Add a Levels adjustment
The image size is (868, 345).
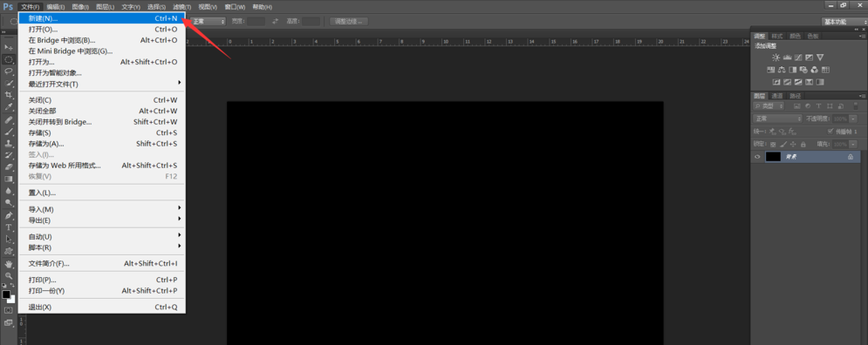[x=787, y=57]
